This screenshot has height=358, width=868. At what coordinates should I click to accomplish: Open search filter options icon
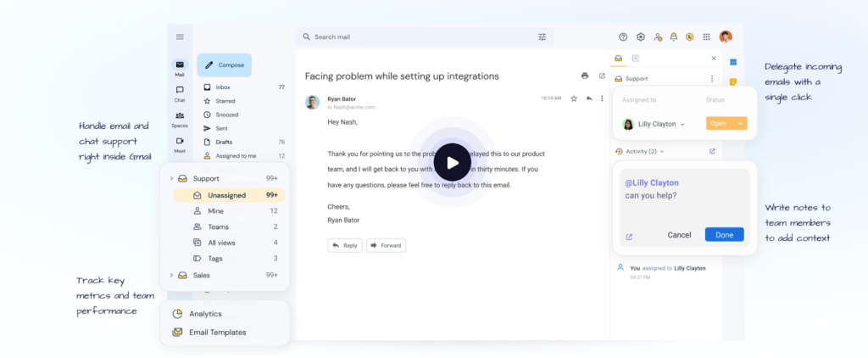[542, 37]
